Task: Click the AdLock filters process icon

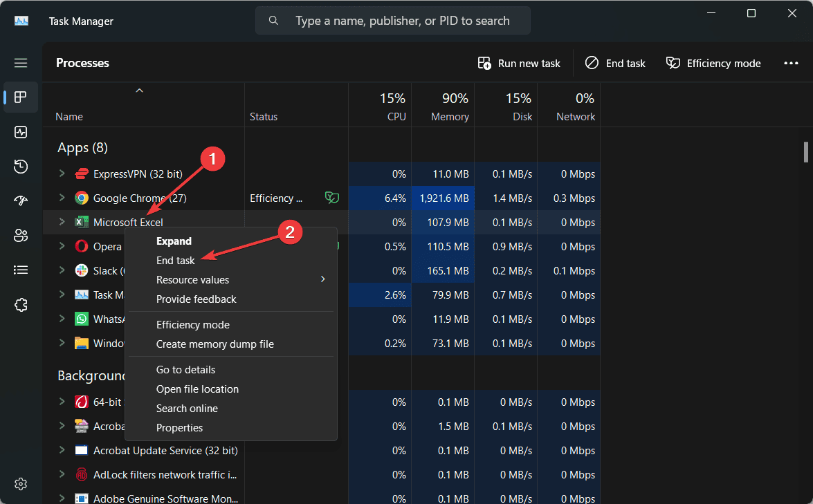Action: click(x=82, y=474)
